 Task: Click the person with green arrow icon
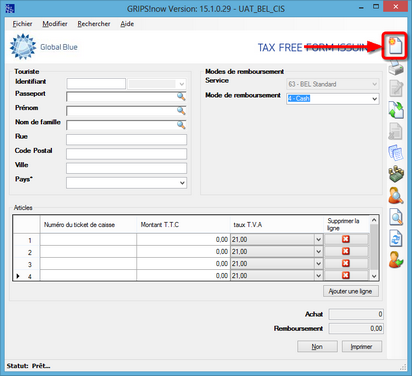pos(396,260)
